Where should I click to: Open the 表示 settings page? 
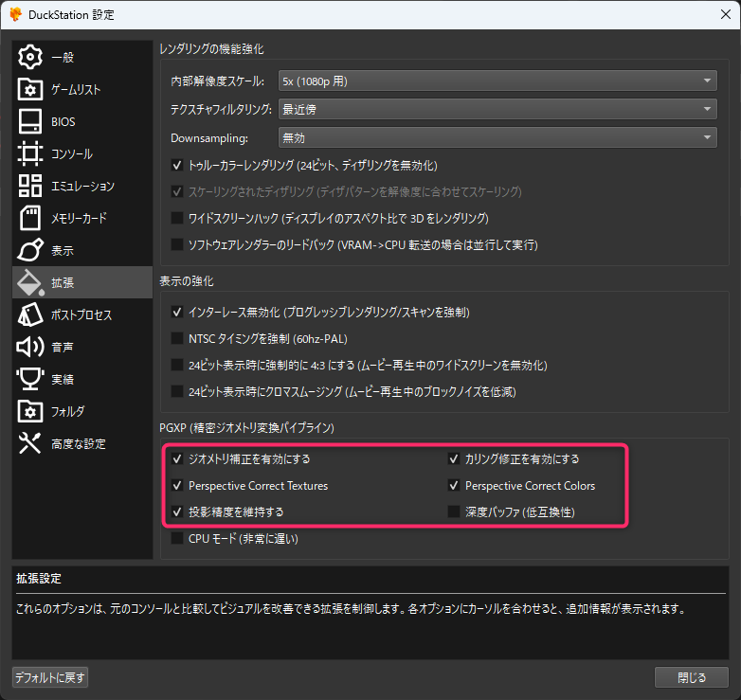[x=82, y=250]
